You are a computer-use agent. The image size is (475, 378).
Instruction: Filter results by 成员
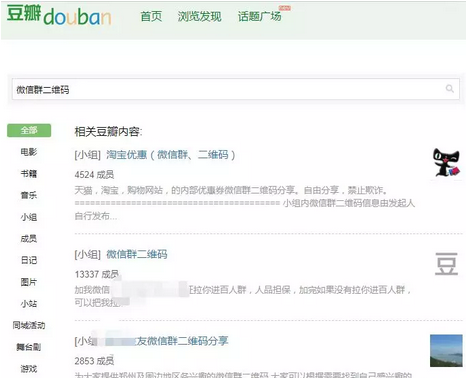(29, 239)
